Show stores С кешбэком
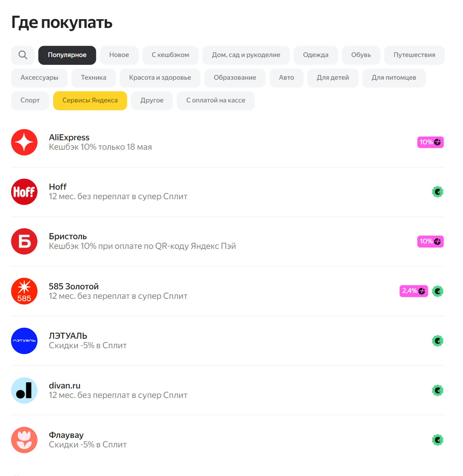 point(170,55)
